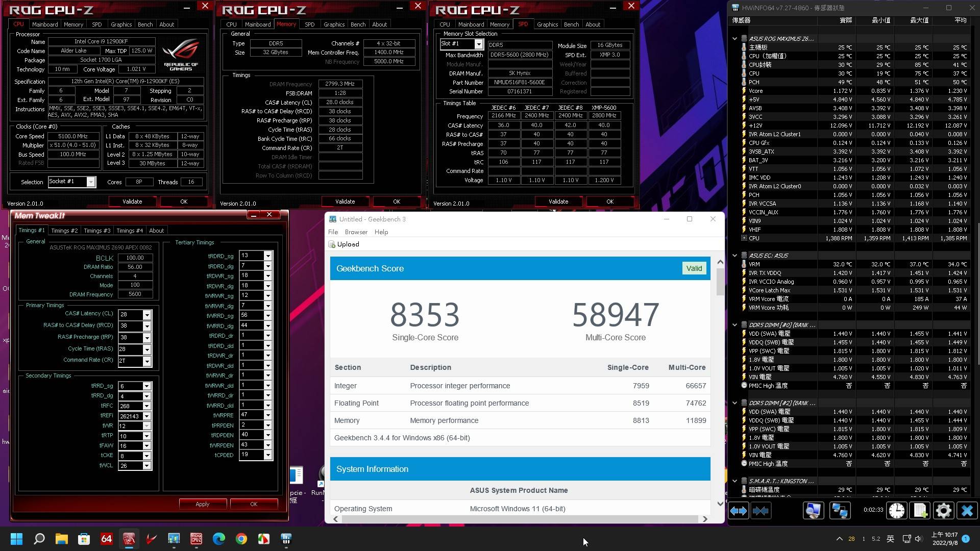980x551 pixels.
Task: Click the HWiNFO reset clock icon
Action: point(896,511)
